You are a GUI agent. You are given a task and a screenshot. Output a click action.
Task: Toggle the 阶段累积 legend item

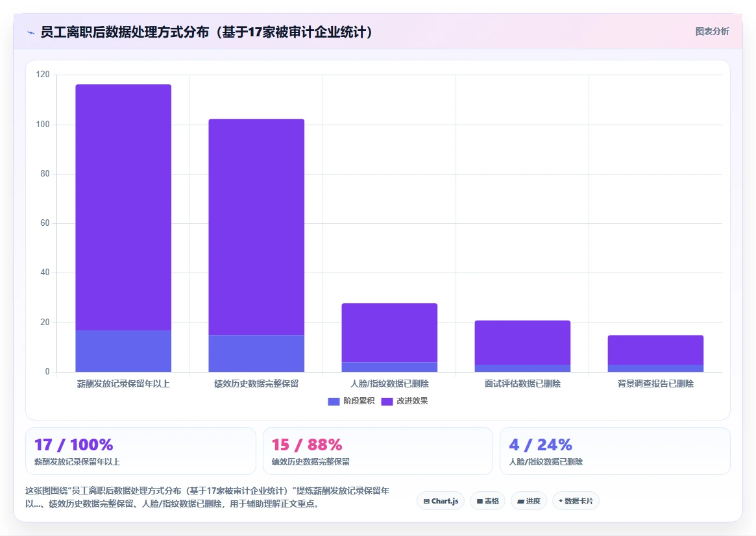(x=351, y=401)
